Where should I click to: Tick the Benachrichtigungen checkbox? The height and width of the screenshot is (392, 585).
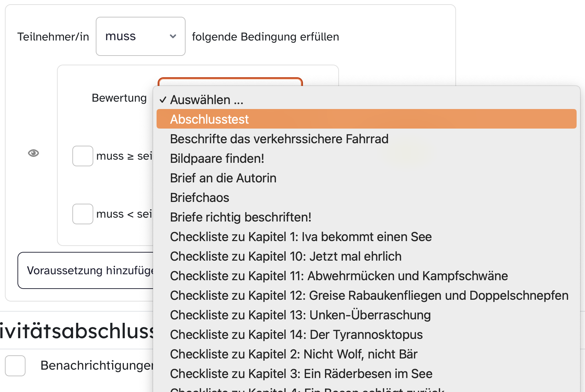pos(15,365)
